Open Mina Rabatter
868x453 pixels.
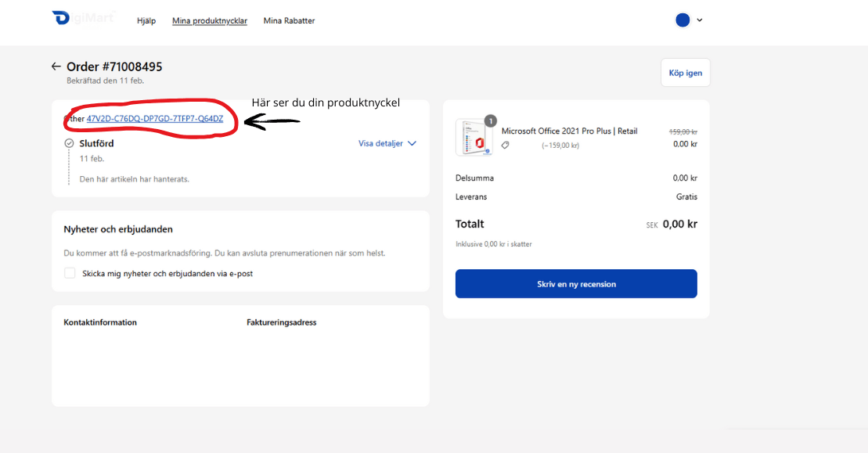[x=289, y=20]
